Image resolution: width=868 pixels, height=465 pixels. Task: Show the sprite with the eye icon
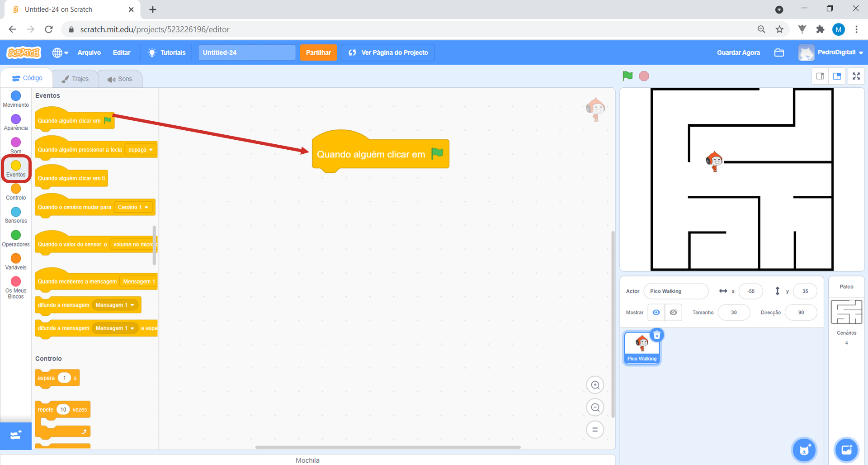[x=656, y=312]
